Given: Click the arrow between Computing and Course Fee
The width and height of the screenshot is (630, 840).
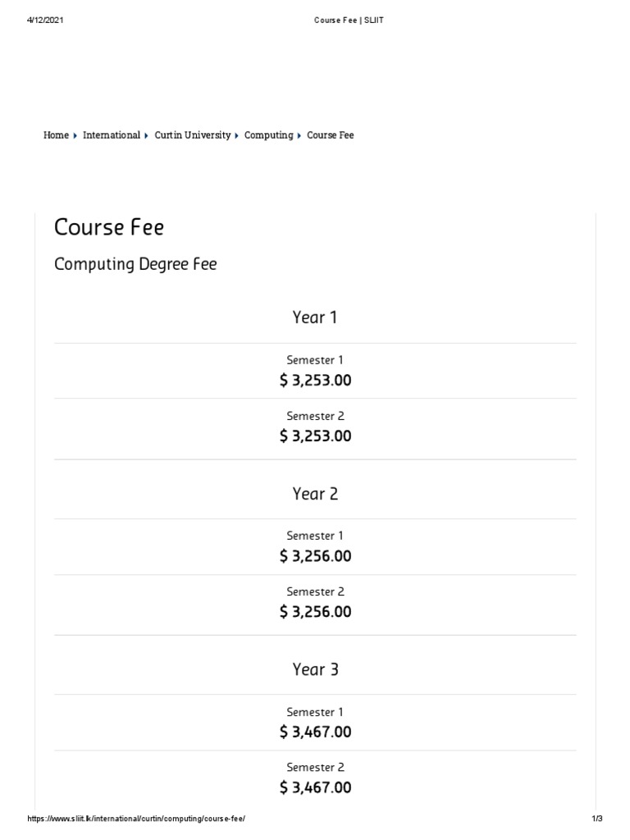Looking at the screenshot, I should click(x=299, y=135).
